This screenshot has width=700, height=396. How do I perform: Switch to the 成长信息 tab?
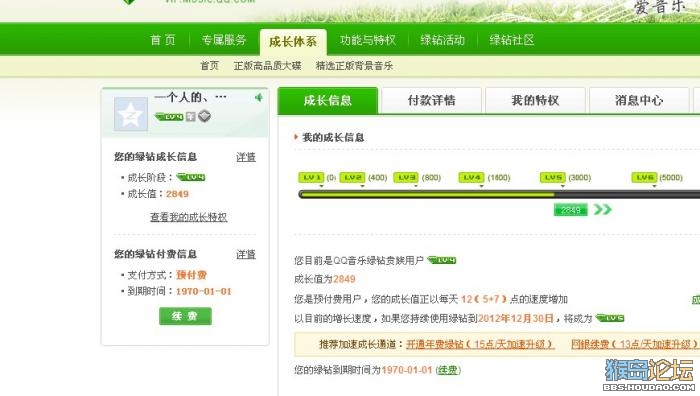point(328,100)
